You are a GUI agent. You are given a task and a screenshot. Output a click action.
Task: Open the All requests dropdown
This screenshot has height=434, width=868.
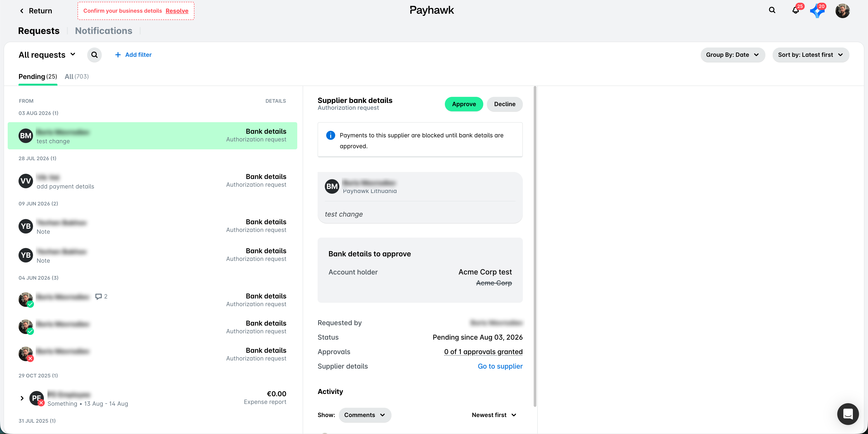pos(47,55)
